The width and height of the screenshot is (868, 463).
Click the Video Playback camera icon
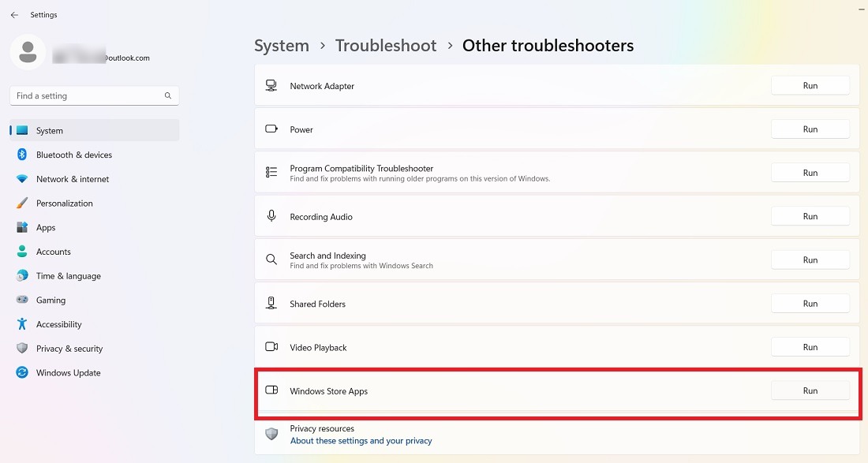pos(271,347)
